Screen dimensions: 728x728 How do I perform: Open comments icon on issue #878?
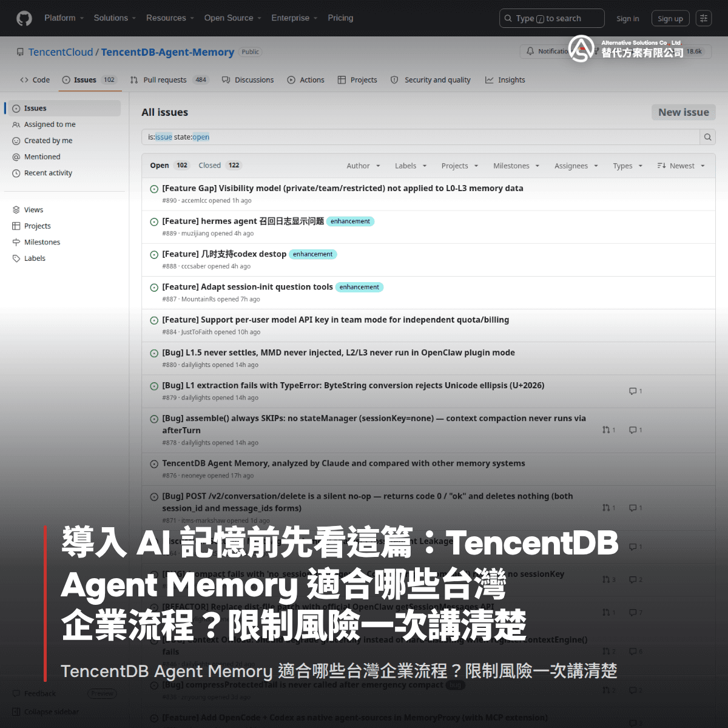[635, 430]
